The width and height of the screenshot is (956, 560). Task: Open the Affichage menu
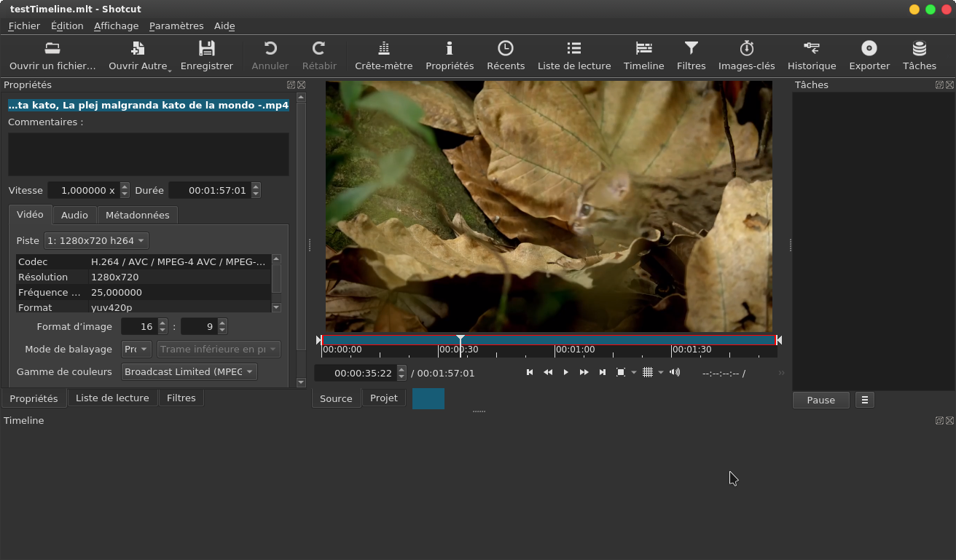116,25
